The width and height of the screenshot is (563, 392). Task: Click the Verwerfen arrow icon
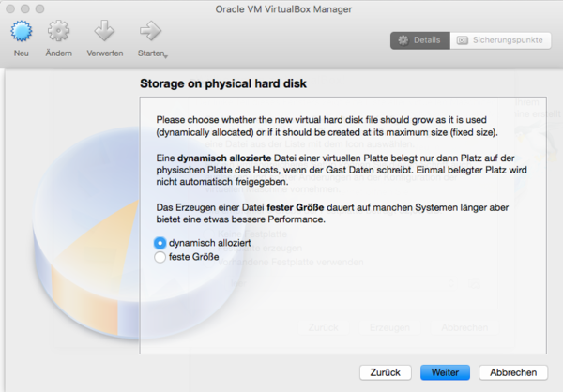[104, 32]
